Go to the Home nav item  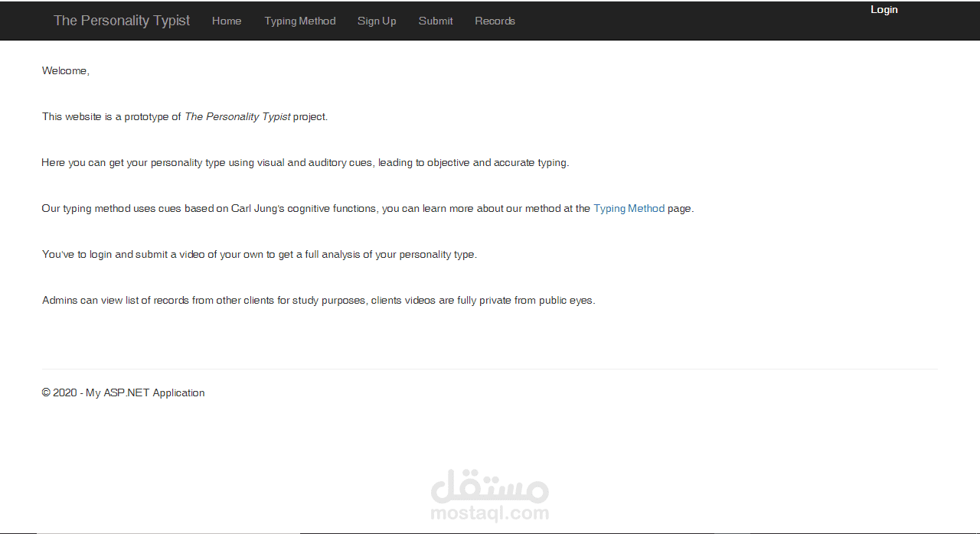coord(227,21)
